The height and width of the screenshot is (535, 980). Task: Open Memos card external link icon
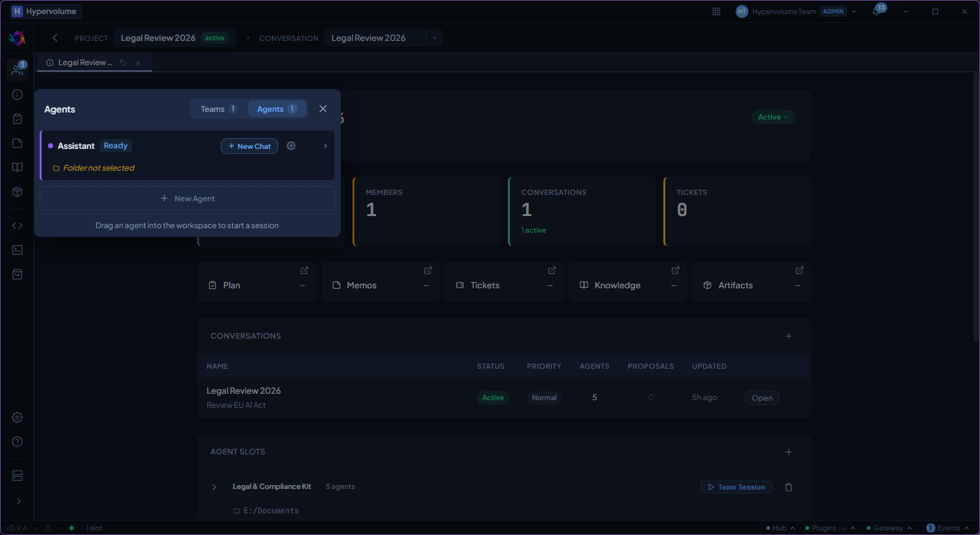(x=428, y=270)
